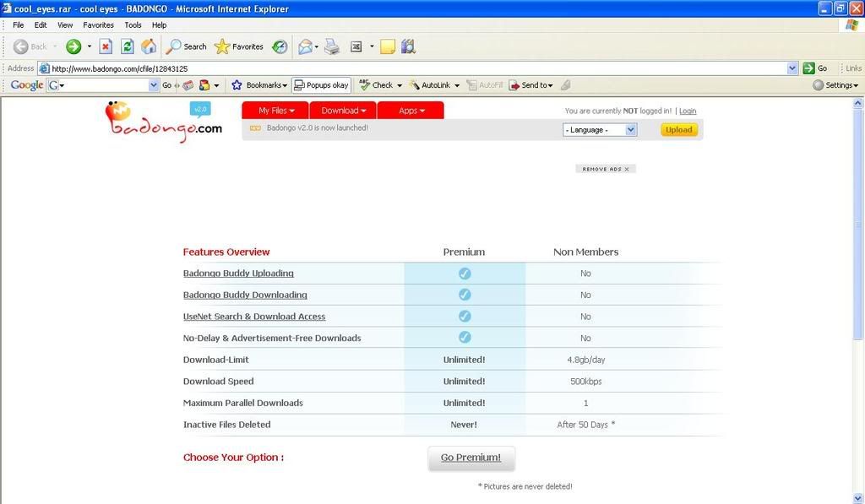Image resolution: width=865 pixels, height=504 pixels.
Task: Click the Login link
Action: click(688, 111)
